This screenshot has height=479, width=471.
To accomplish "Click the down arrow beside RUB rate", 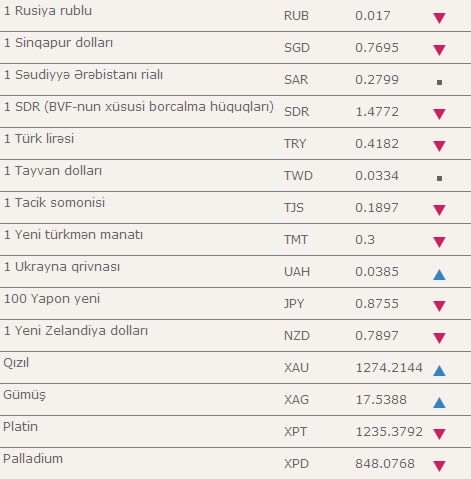I will pos(439,18).
